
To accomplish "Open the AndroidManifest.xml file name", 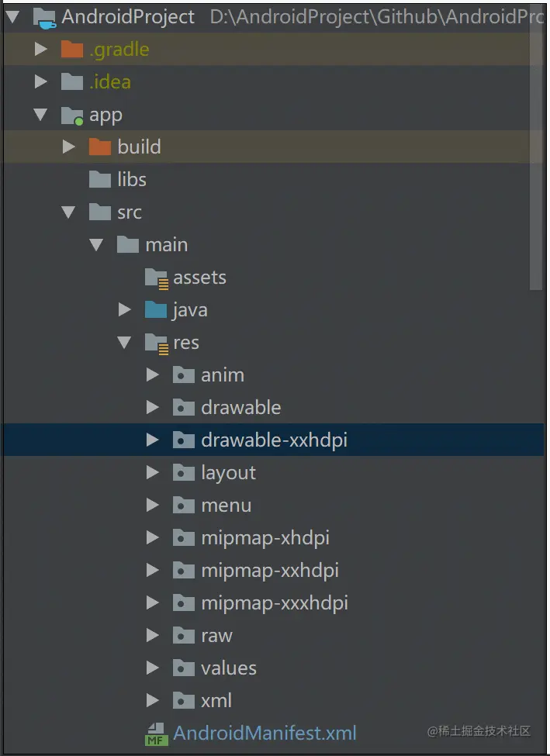I will tap(265, 734).
